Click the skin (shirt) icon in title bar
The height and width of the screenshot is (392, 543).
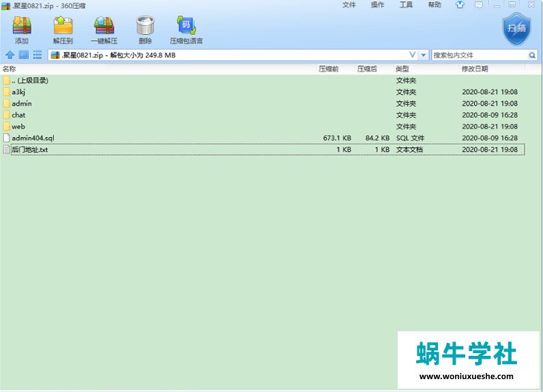click(460, 5)
